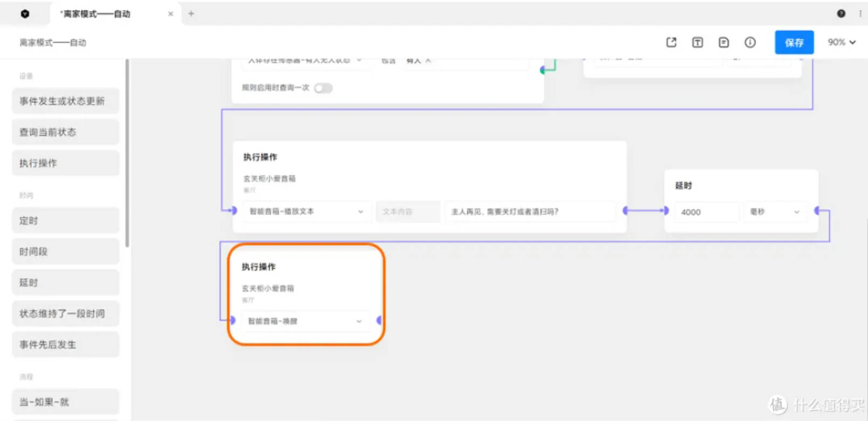Screen dimensions: 868x421
Task: Close the 离家模式——自动 tab
Action: 171,14
